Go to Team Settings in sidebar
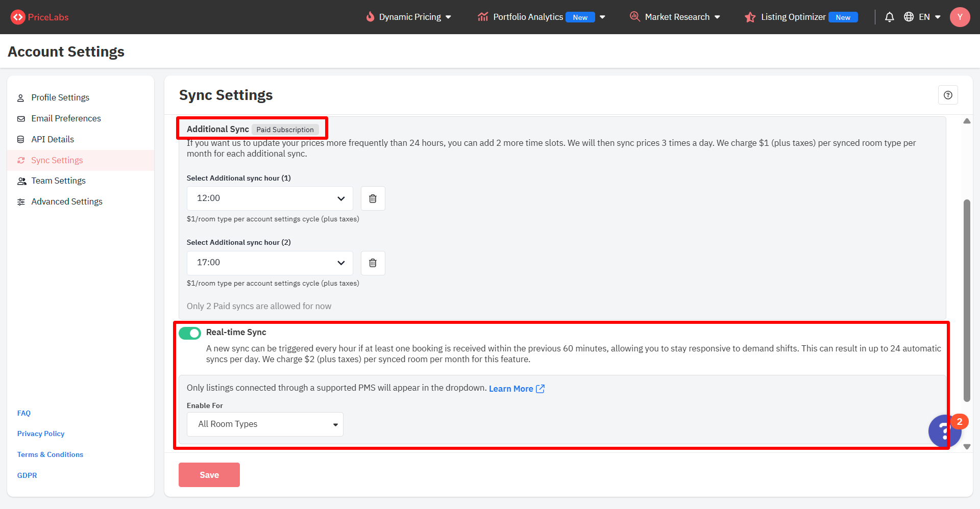Screen dimensions: 980x509 (x=58, y=181)
